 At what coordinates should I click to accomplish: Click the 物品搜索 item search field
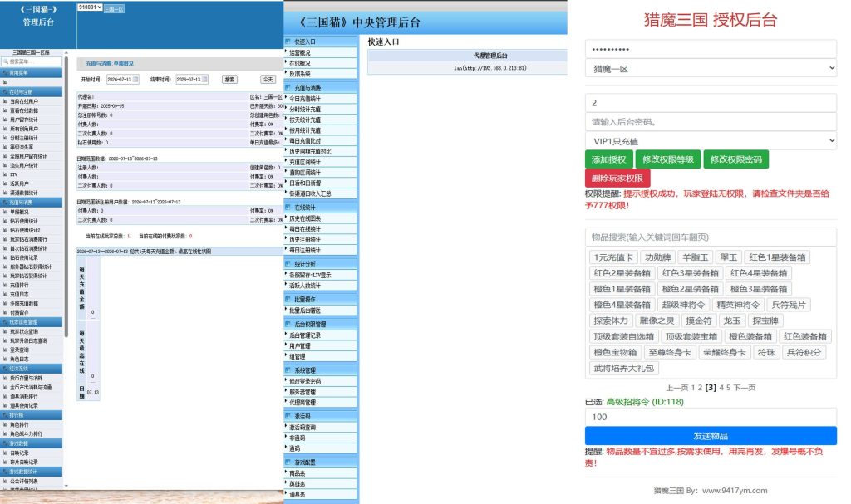pos(711,237)
